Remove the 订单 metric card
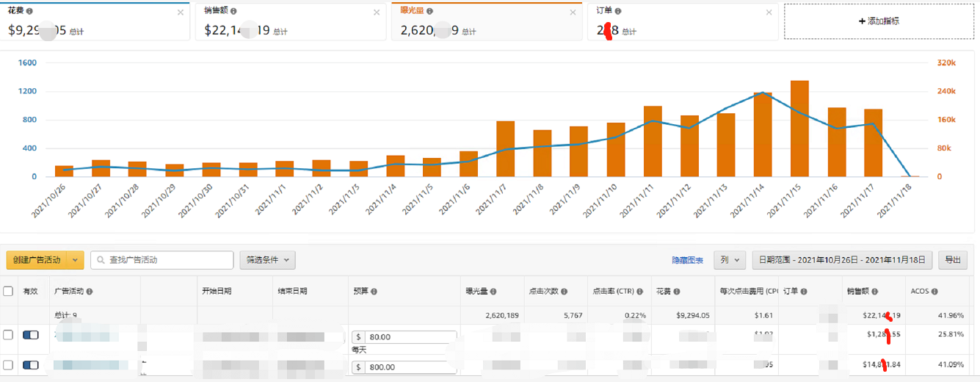Screen dimensions: 980x382 click(769, 12)
